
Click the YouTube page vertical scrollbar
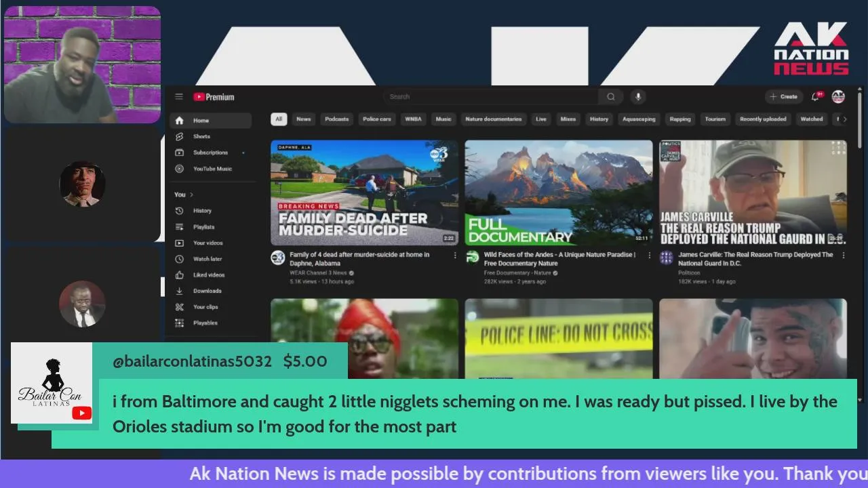click(x=859, y=119)
